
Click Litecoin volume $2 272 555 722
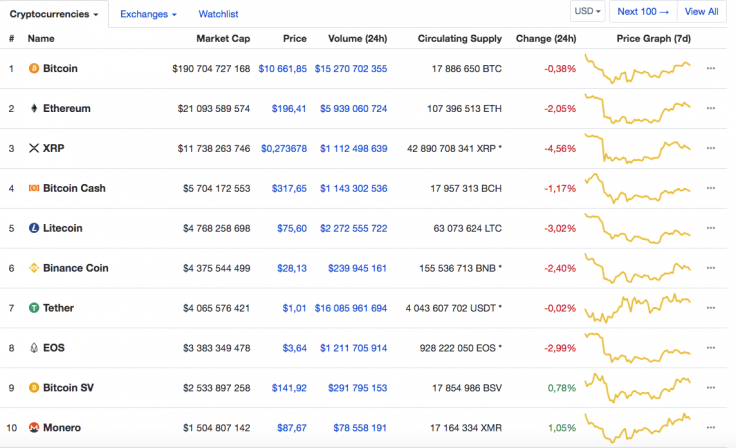tap(354, 228)
